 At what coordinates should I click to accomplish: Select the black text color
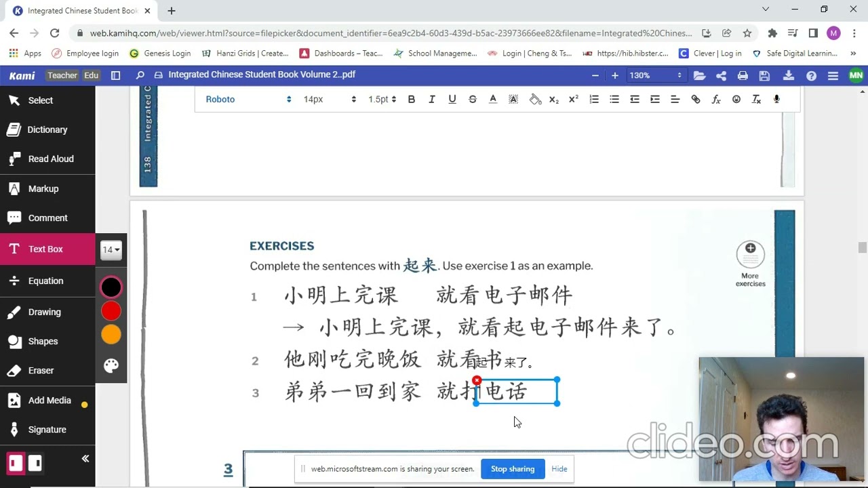tap(111, 287)
